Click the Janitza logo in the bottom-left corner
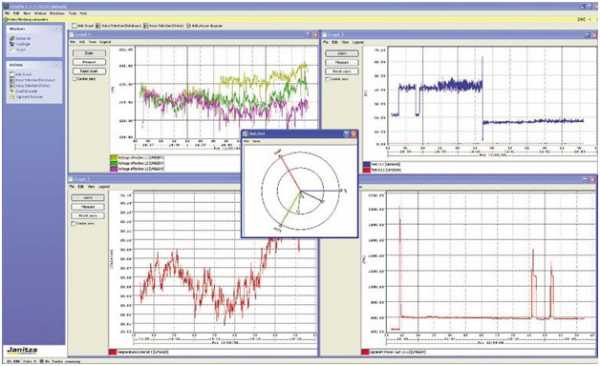This screenshot has height=366, width=600. (x=22, y=350)
